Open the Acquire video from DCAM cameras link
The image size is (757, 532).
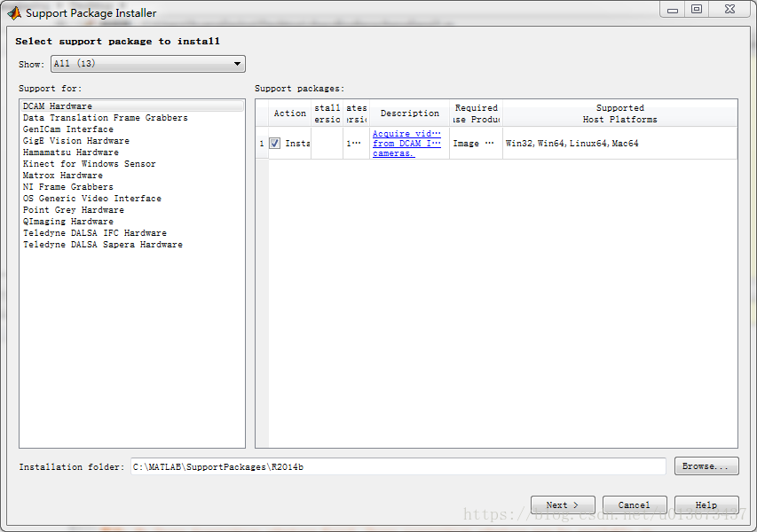tap(406, 144)
